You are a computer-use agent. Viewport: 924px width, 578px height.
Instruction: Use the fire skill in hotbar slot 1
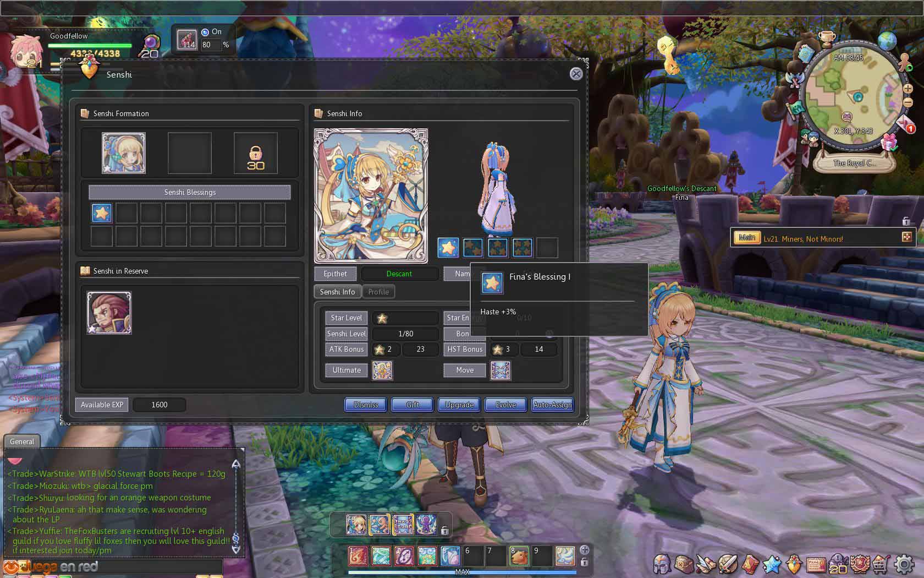pos(358,555)
